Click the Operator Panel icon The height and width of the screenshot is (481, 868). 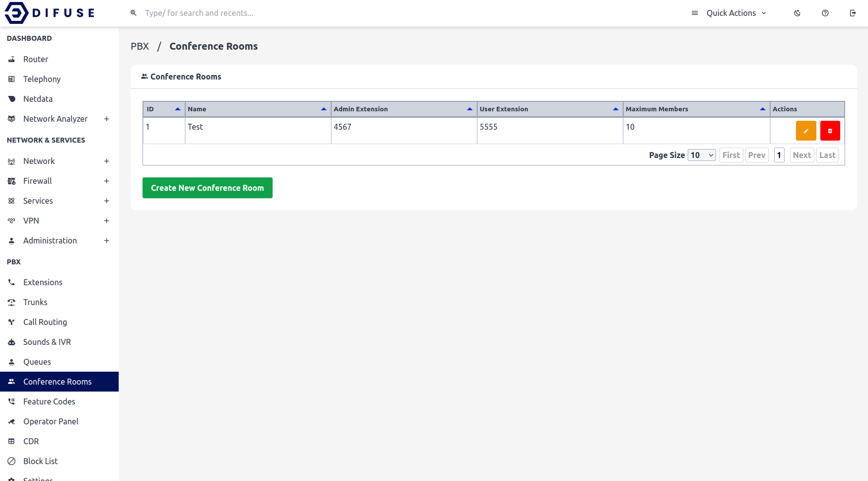[11, 421]
